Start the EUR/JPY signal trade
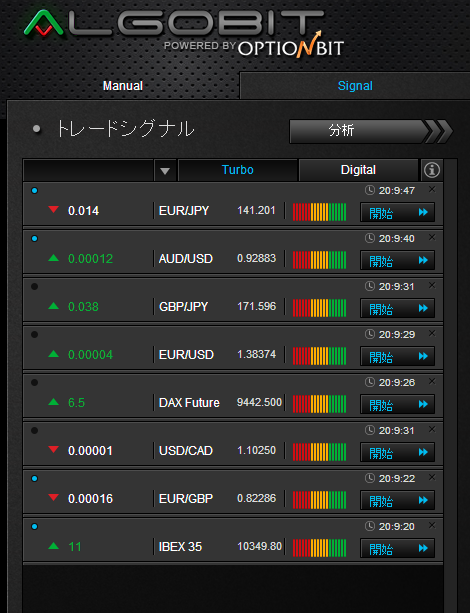 pos(397,212)
